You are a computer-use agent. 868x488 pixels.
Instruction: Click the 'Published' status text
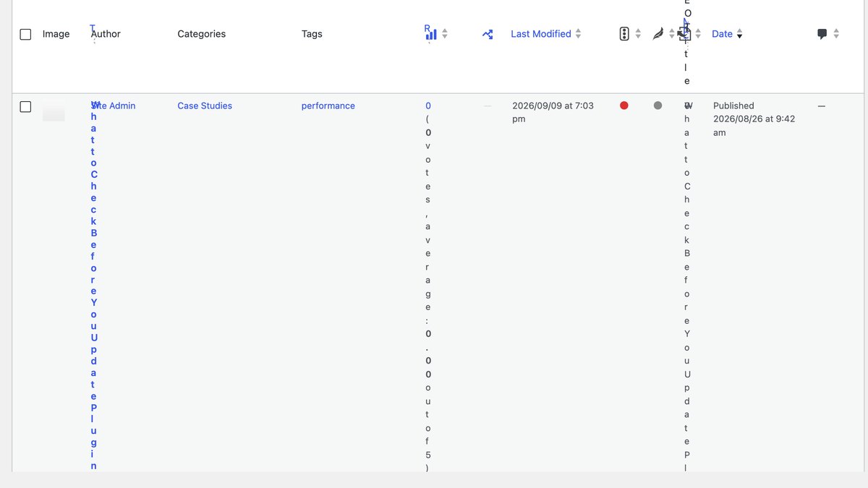(733, 106)
